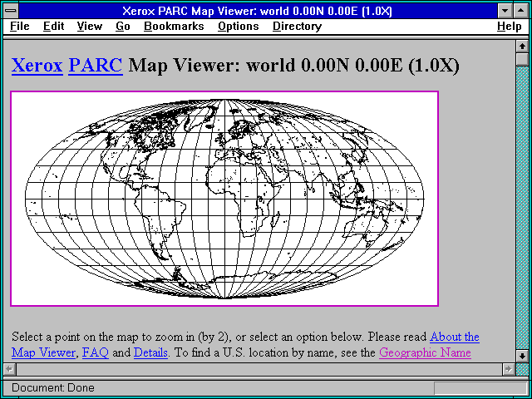This screenshot has width=532, height=399.
Task: Open the Go menu
Action: [x=122, y=26]
